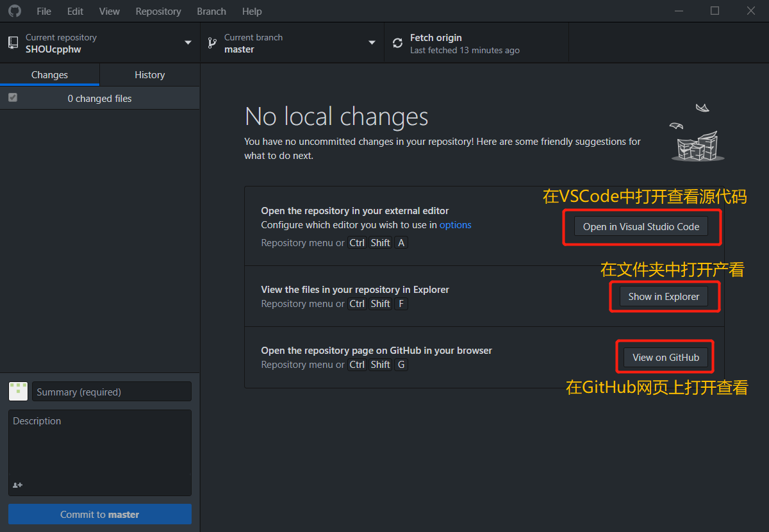This screenshot has width=769, height=532.
Task: Follow the options link for external editor
Action: point(455,225)
